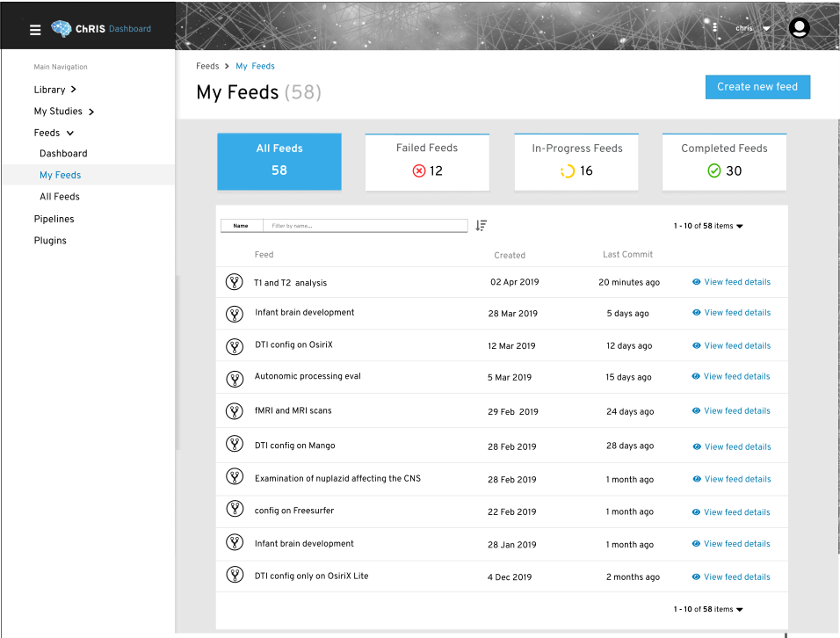This screenshot has height=638, width=840.
Task: View feed details for Infant brain development
Action: (x=737, y=313)
